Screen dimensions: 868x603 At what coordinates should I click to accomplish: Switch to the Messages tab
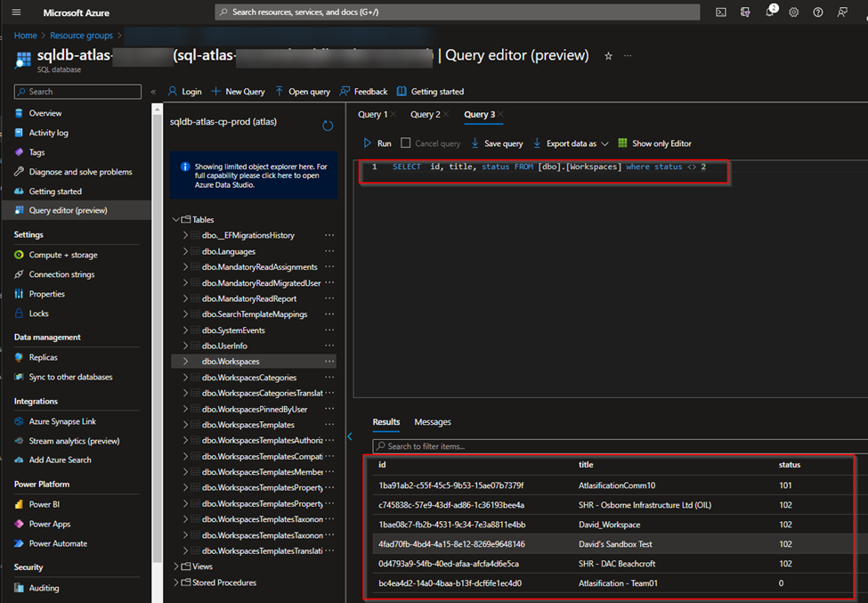pyautogui.click(x=433, y=422)
